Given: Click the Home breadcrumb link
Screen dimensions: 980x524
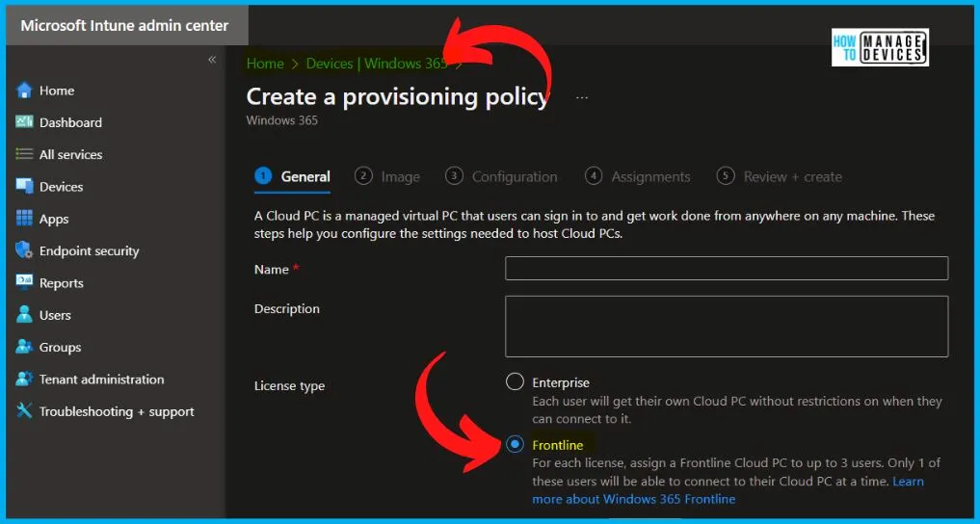Looking at the screenshot, I should 265,64.
